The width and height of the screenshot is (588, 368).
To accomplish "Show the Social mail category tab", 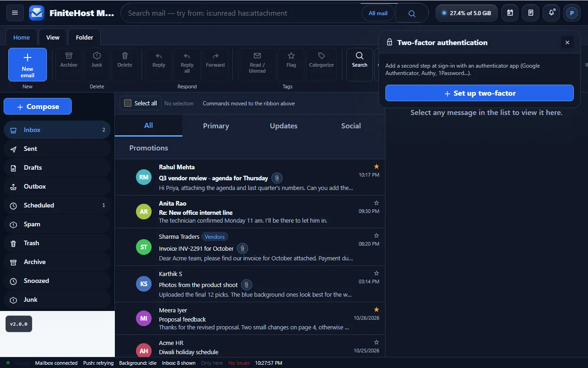I will (351, 126).
